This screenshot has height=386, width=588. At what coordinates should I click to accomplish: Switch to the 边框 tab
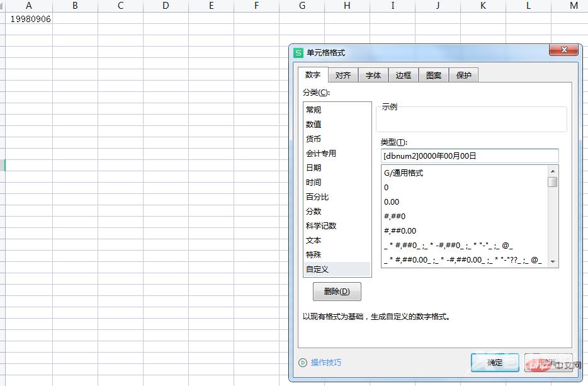404,76
